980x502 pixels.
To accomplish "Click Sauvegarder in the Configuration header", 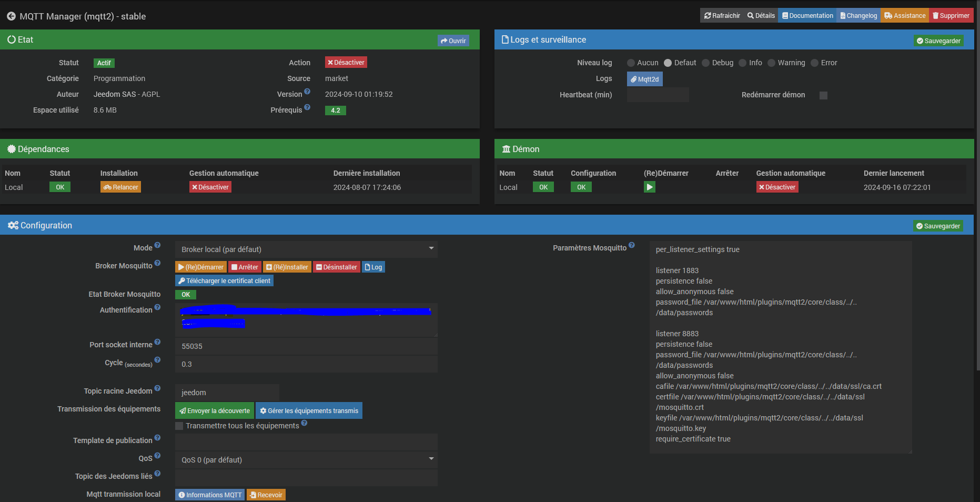I will point(938,226).
